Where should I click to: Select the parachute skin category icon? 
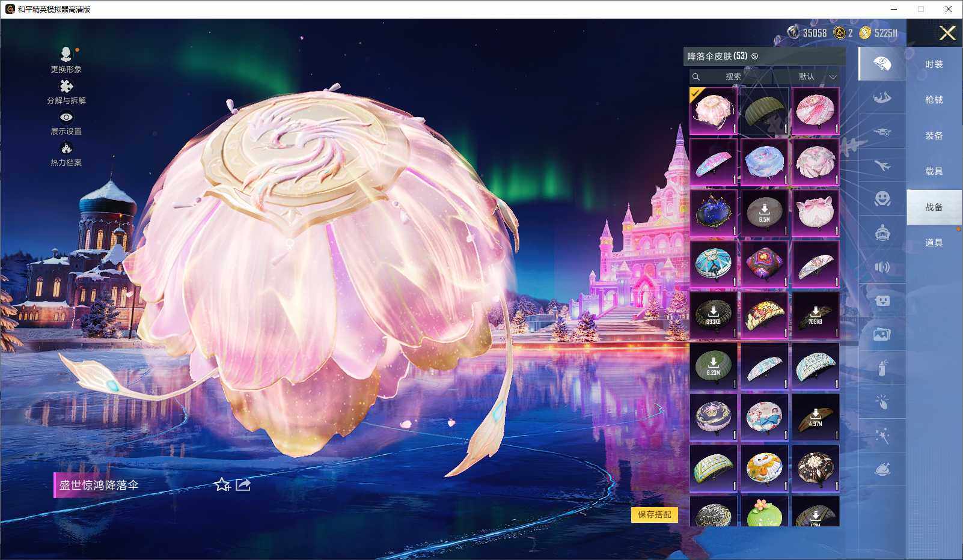[x=882, y=64]
